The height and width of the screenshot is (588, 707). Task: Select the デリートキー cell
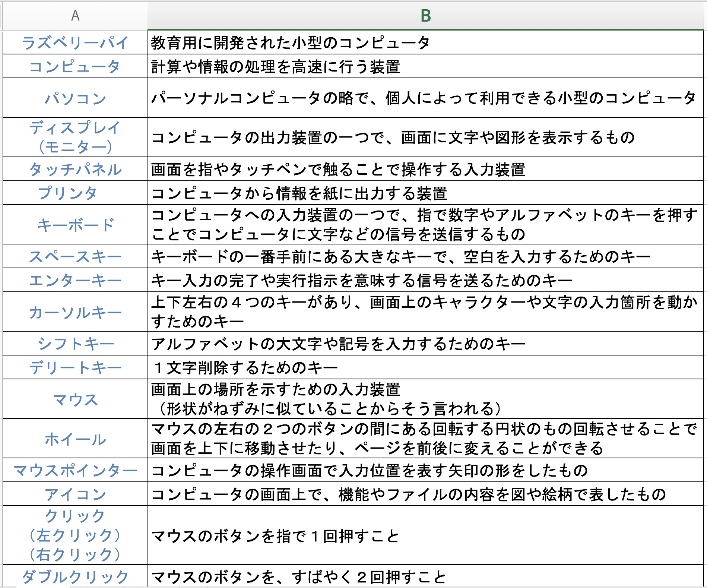coord(75,367)
